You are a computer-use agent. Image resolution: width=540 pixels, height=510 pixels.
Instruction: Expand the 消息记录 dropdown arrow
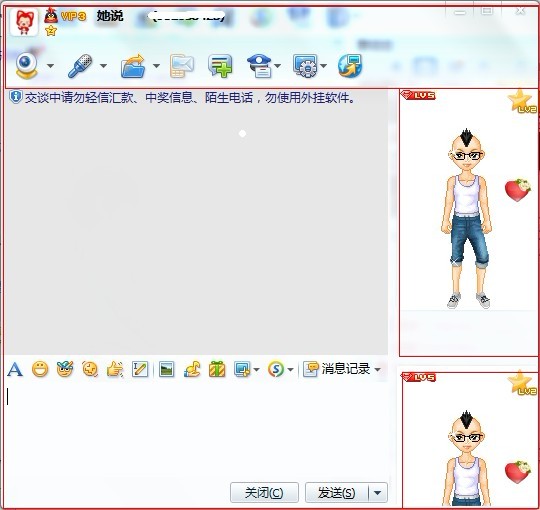[x=377, y=370]
